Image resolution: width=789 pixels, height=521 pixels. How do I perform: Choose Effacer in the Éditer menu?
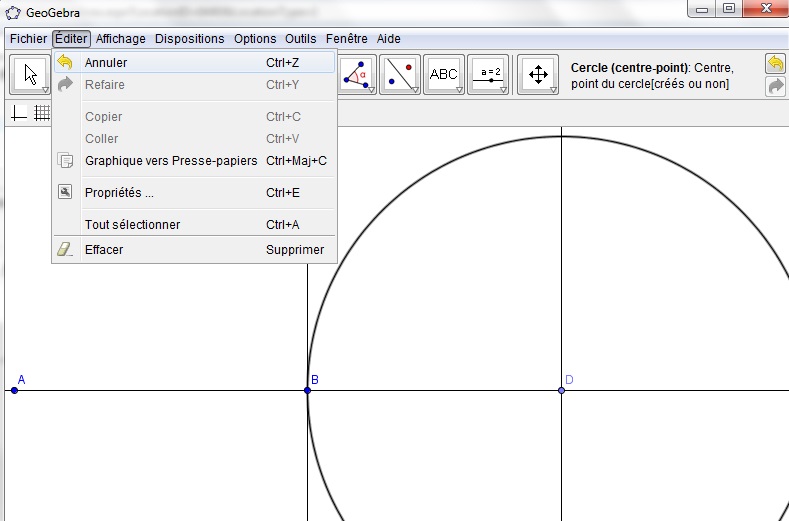[104, 249]
